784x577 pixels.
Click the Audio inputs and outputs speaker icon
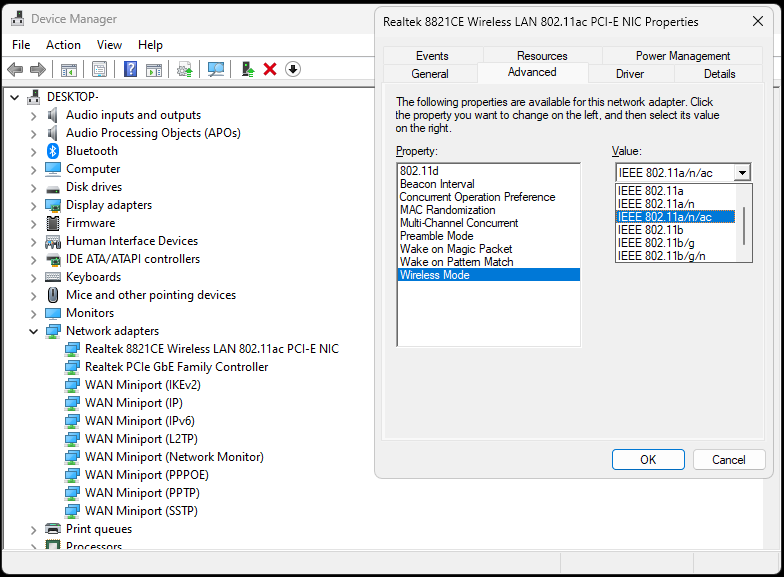(53, 115)
